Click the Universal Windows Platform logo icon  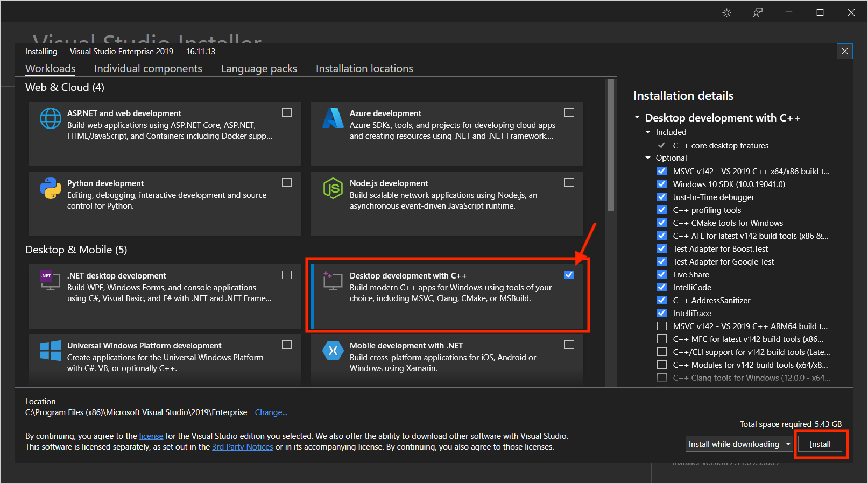51,351
